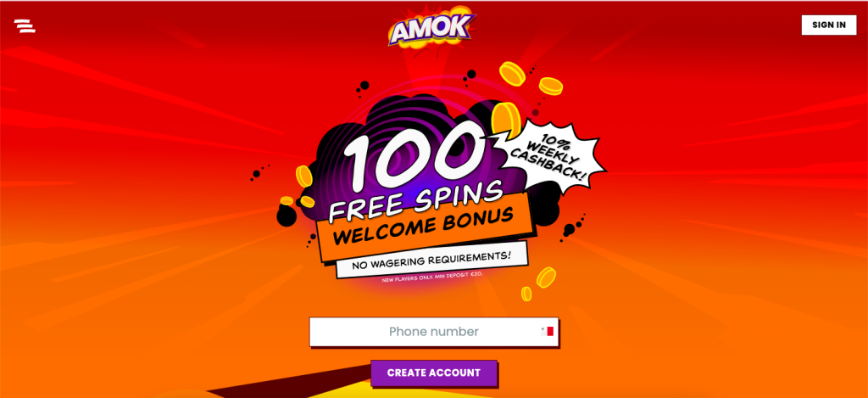Click the AMOK logo
Viewport: 868px width, 398px height.
(431, 28)
